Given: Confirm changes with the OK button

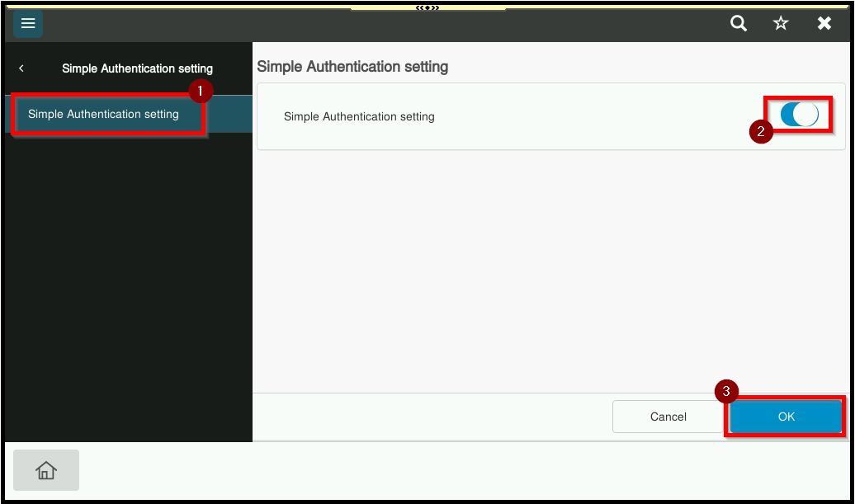Looking at the screenshot, I should (786, 417).
